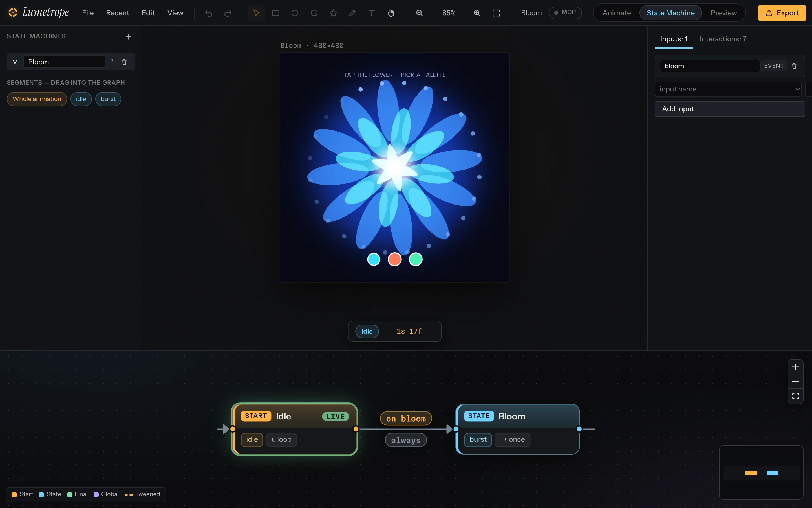Collapse the Bloom state machine triangle

[15, 62]
